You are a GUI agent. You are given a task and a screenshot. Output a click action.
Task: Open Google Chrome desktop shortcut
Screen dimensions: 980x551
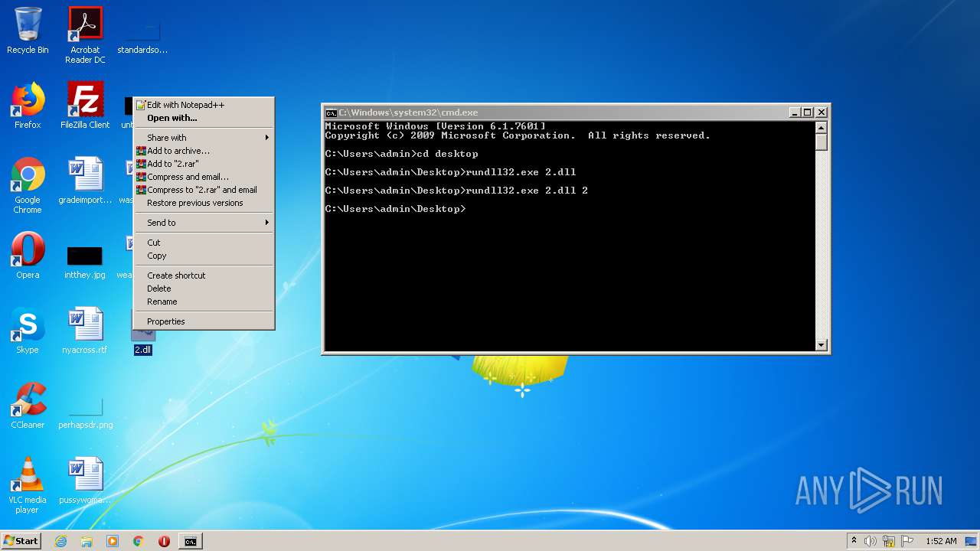click(x=28, y=185)
